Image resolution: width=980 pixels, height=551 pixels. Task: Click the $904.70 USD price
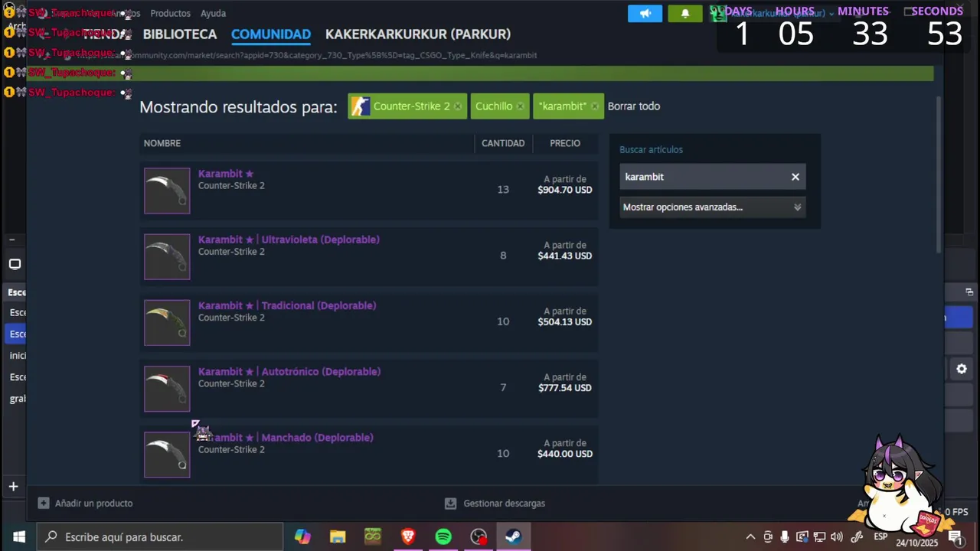[x=564, y=190]
